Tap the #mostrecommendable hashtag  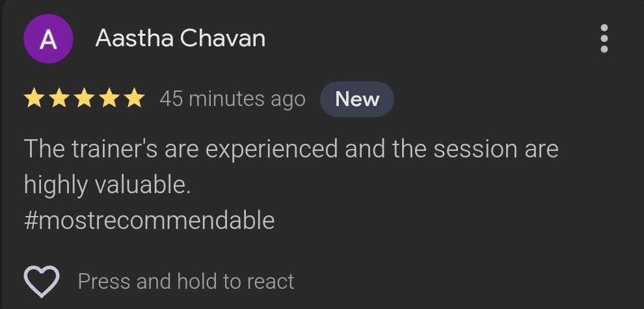(149, 221)
